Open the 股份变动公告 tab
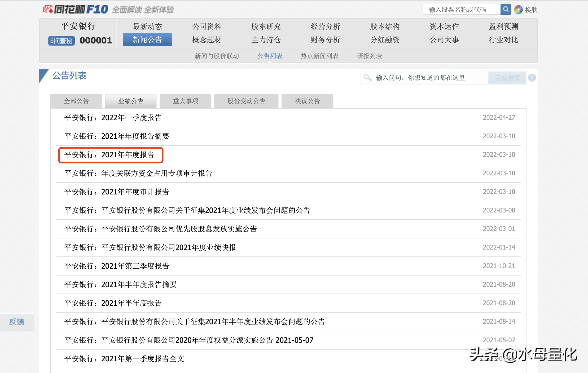 246,101
